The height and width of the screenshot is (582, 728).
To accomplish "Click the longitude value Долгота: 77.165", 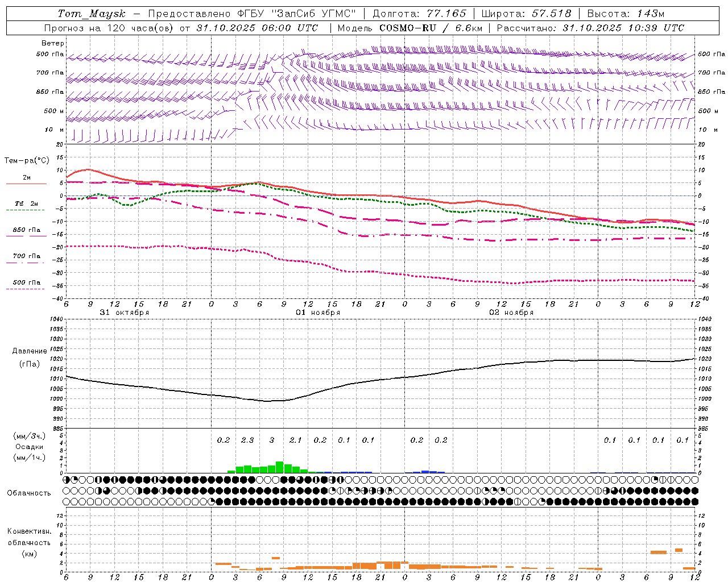I will click(x=419, y=14).
